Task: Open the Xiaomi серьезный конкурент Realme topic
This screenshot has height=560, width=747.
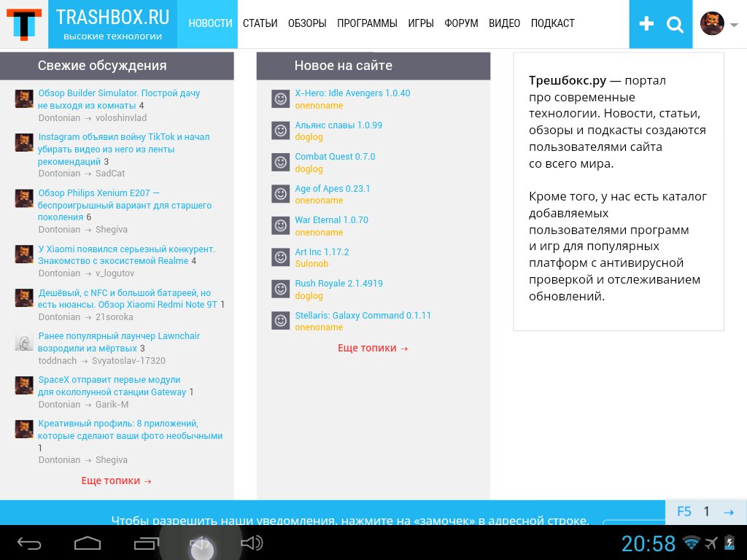Action: tap(127, 254)
